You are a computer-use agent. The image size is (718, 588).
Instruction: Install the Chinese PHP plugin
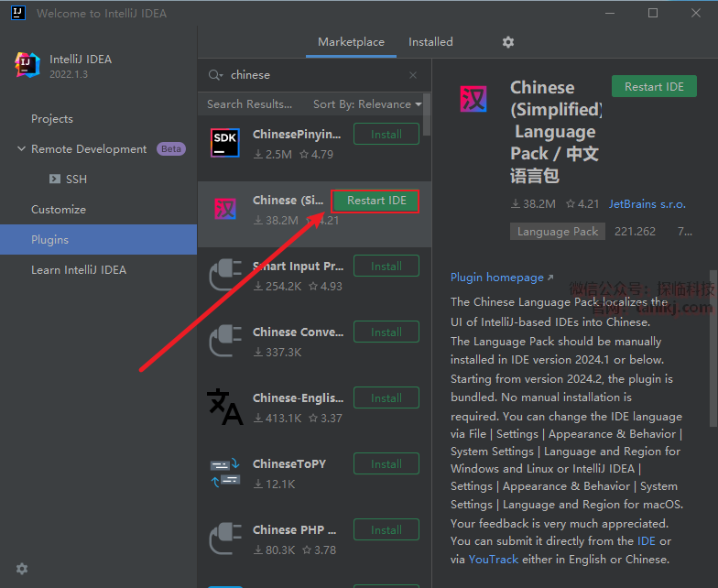point(386,529)
